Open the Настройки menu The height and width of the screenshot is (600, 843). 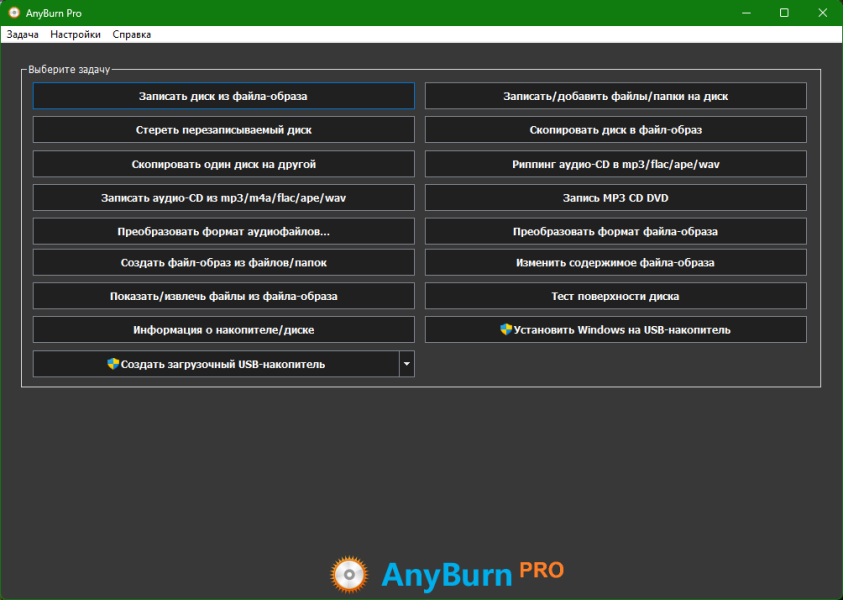(75, 34)
